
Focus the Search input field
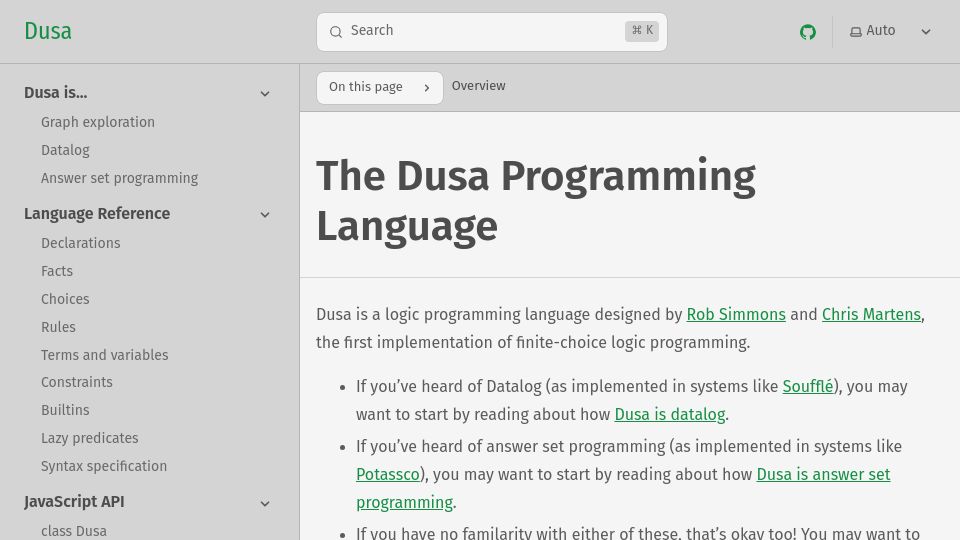point(492,32)
